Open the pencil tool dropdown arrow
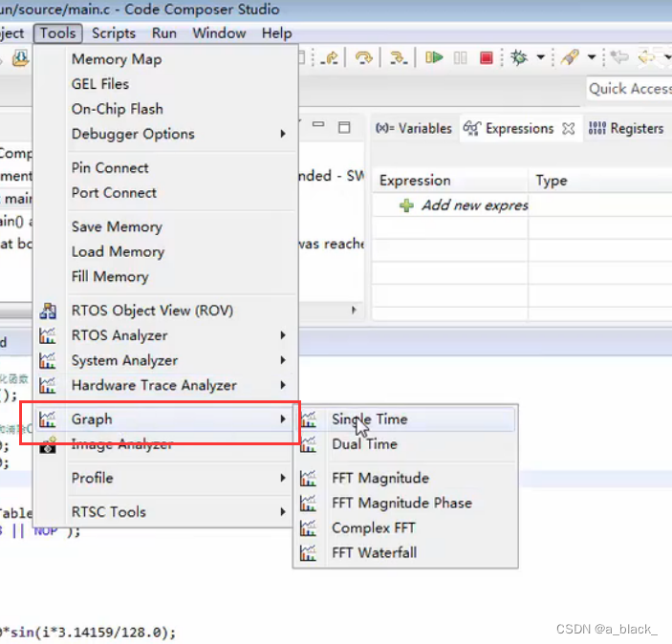Image resolution: width=672 pixels, height=644 pixels. (x=592, y=57)
